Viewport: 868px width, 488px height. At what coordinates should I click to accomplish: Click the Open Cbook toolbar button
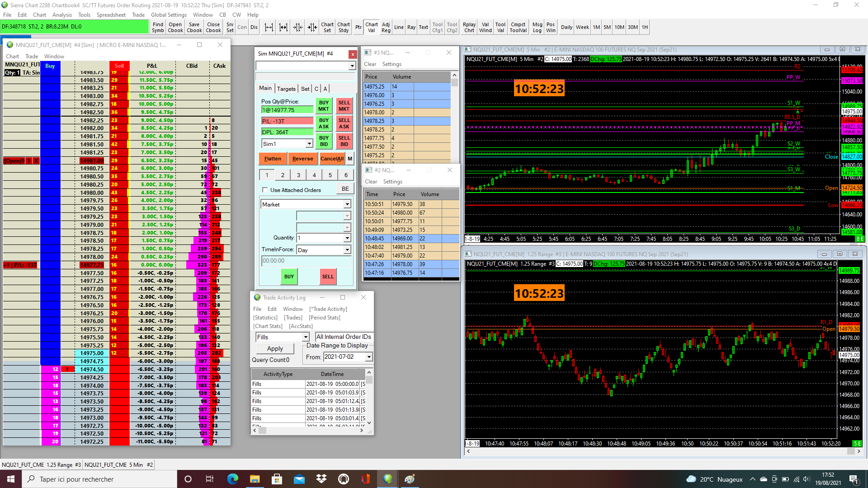[175, 27]
